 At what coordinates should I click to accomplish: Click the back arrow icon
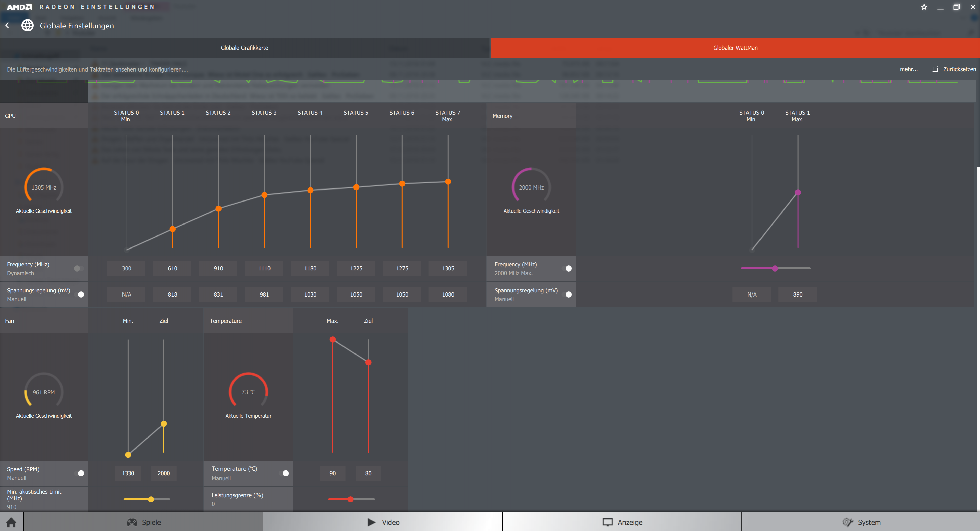[7, 25]
